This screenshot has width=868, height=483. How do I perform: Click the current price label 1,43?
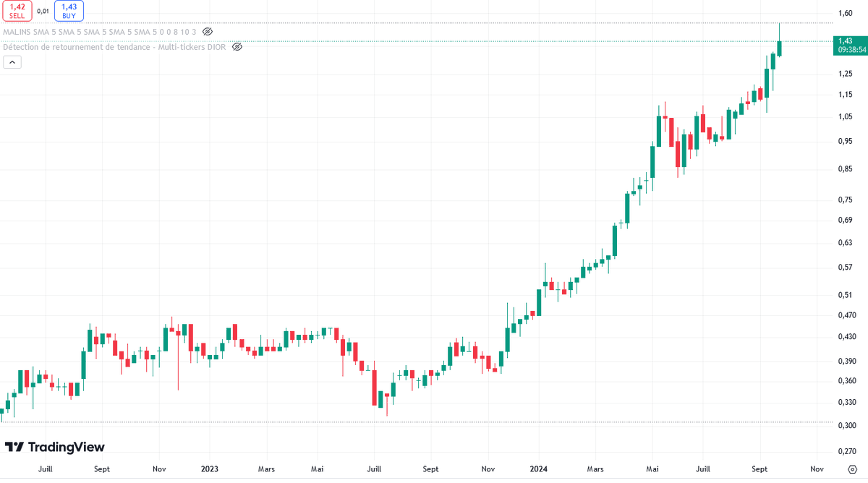[849, 45]
